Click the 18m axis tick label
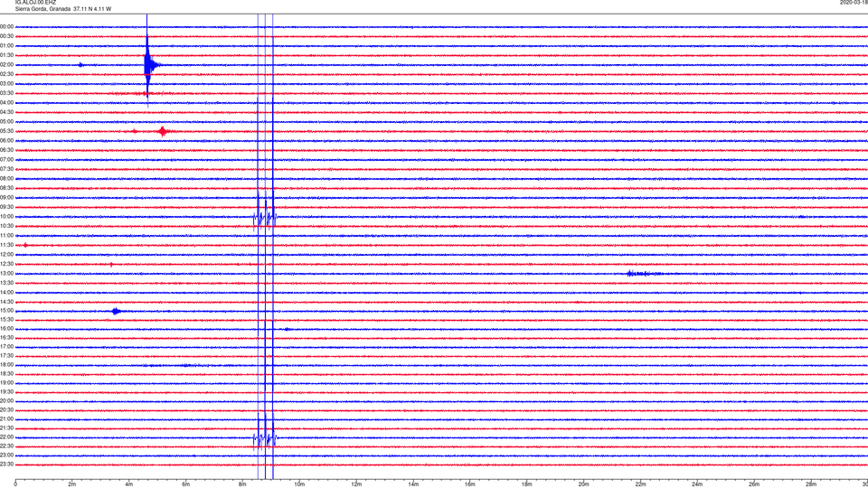Viewport: 868px width, 488px height. click(x=527, y=484)
